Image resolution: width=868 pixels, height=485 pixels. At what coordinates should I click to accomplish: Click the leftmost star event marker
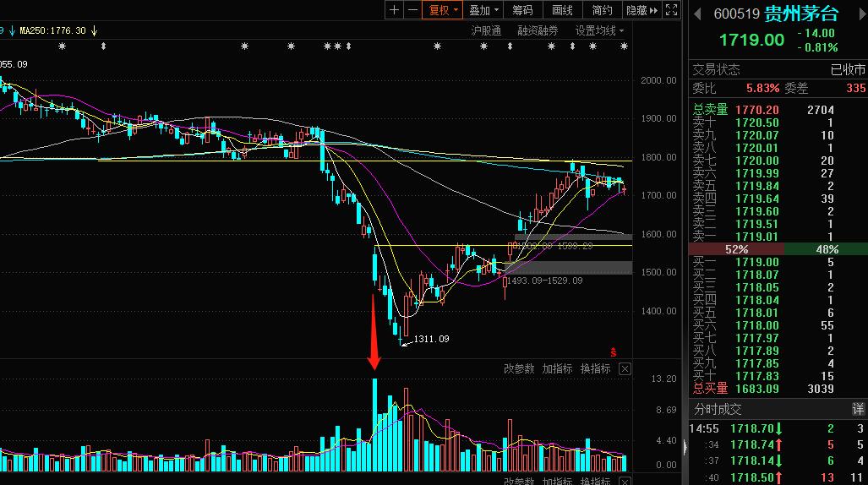click(62, 46)
